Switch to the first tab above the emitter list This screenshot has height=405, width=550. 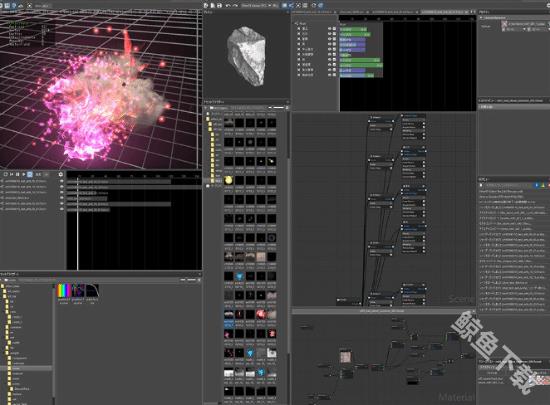point(313,12)
